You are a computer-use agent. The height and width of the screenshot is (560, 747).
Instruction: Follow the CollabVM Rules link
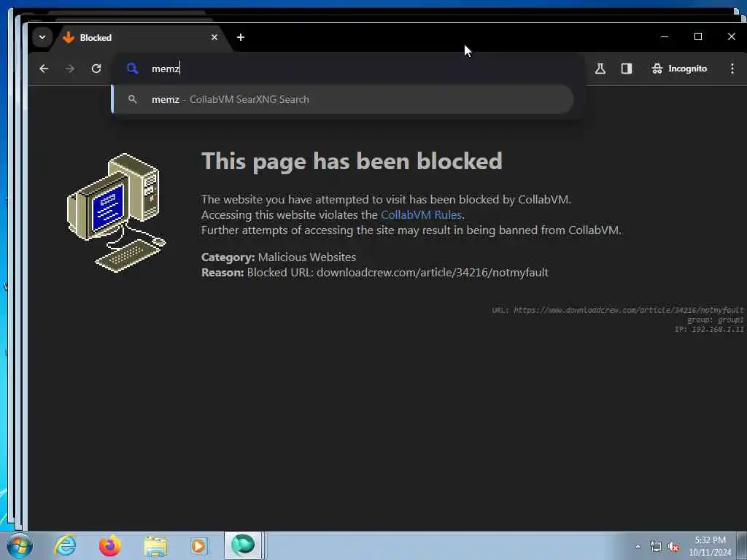click(x=421, y=215)
